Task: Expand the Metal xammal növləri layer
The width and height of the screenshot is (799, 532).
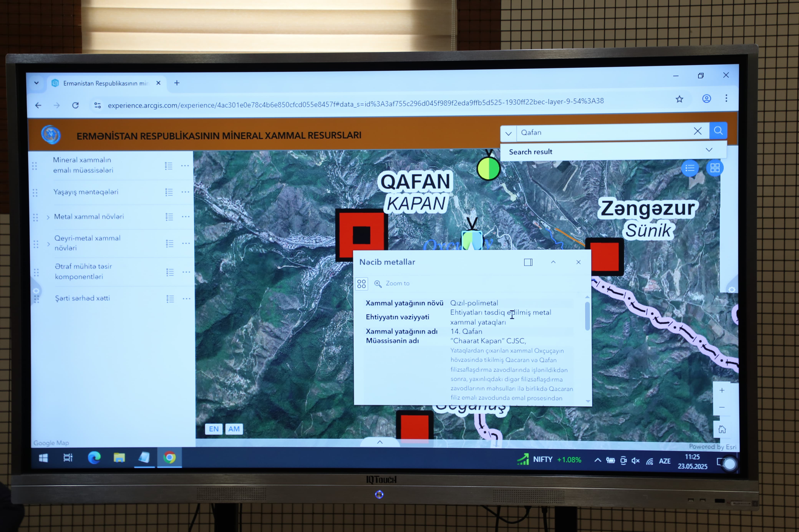Action: point(48,217)
